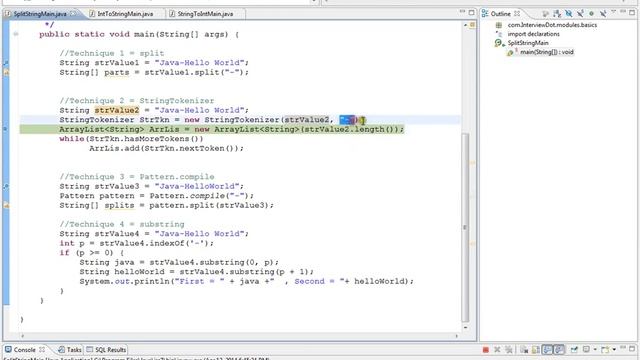Open the Console view tab
Screen dimensions: 640x360
[x=24, y=350]
